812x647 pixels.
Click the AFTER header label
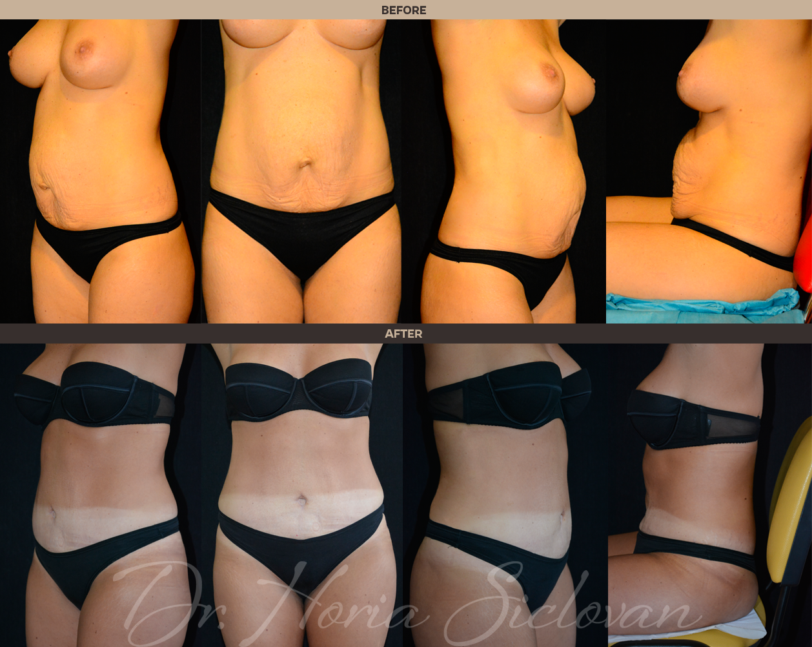(404, 334)
